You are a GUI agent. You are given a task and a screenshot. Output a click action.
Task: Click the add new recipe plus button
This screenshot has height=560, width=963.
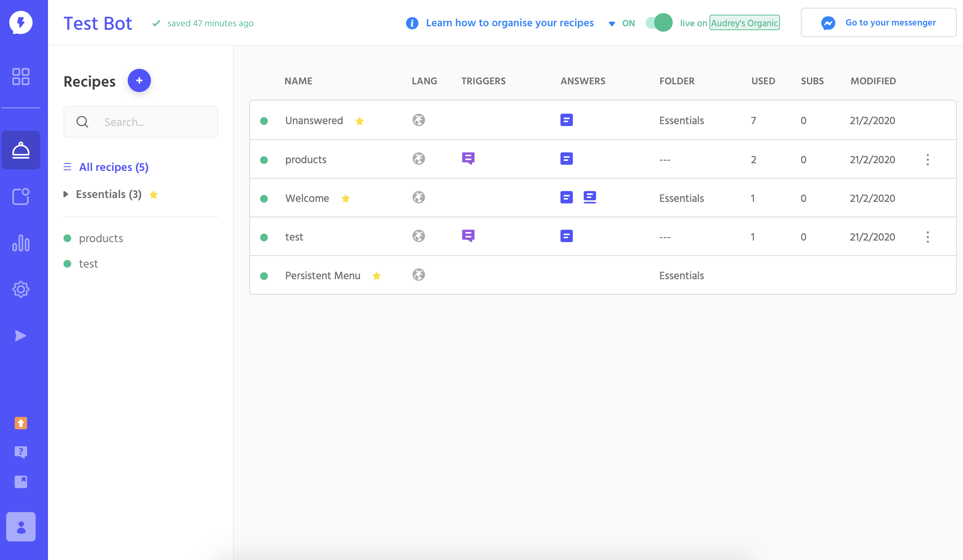[x=139, y=81]
